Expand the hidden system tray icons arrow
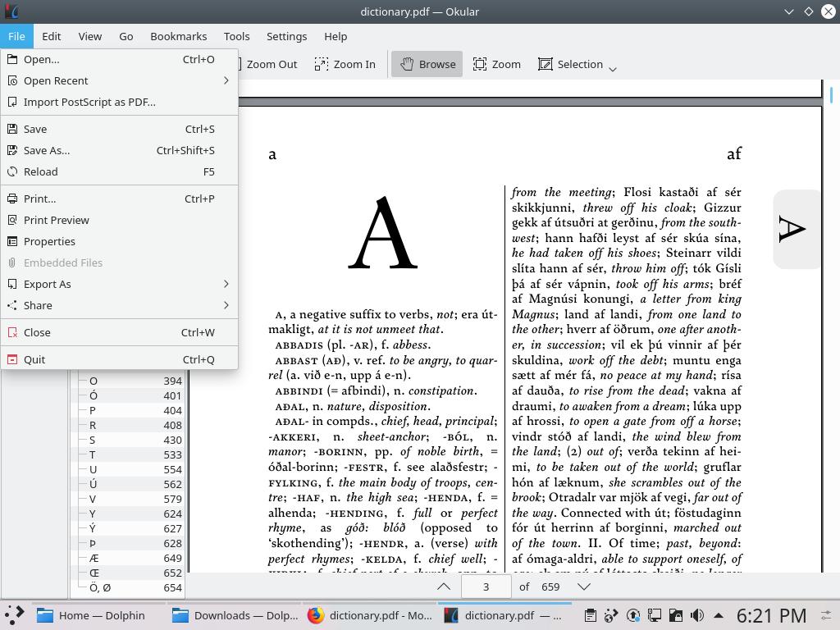The image size is (840, 630). coord(719,615)
